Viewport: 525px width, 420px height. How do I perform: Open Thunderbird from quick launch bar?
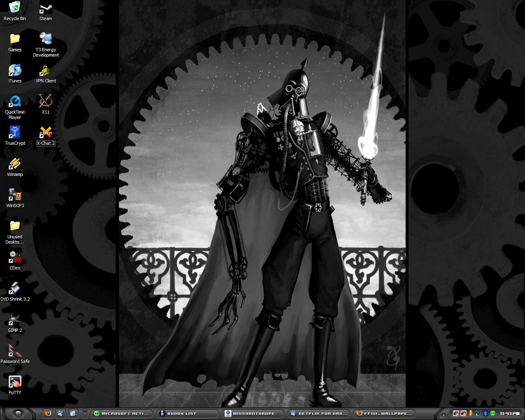(61, 413)
